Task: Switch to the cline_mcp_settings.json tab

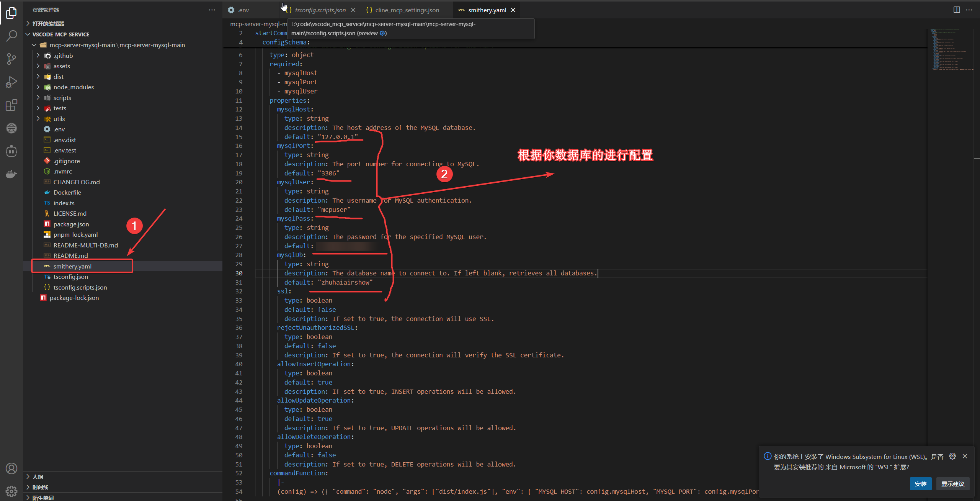Action: click(407, 10)
